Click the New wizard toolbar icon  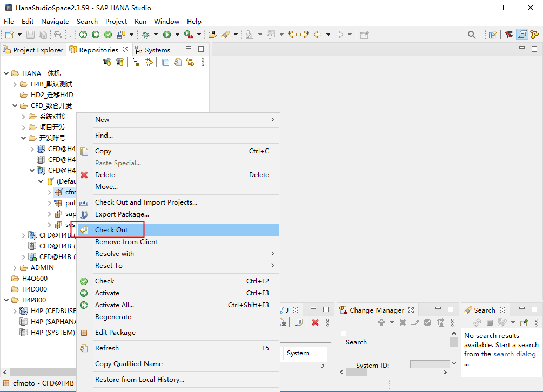coord(9,35)
